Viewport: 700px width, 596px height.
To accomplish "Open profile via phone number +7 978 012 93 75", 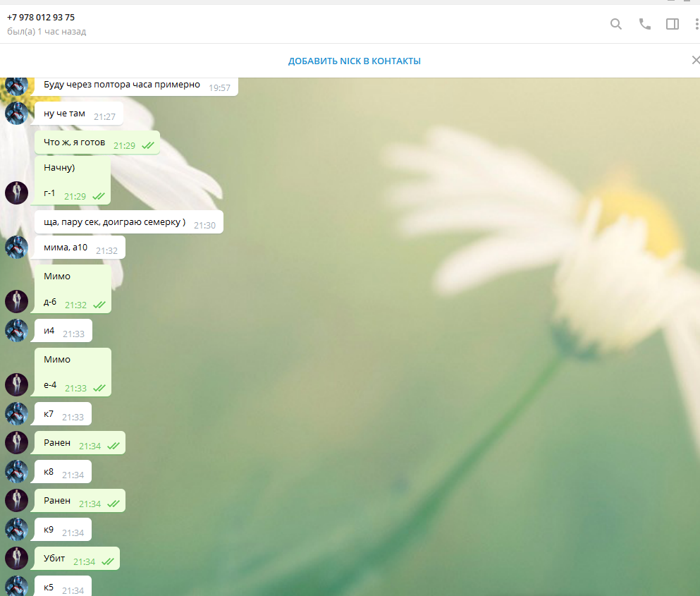I will (x=41, y=18).
